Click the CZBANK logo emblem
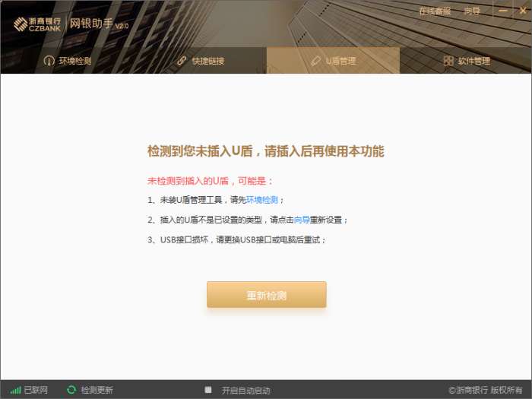Image resolution: width=532 pixels, height=399 pixels. pyautogui.click(x=21, y=24)
